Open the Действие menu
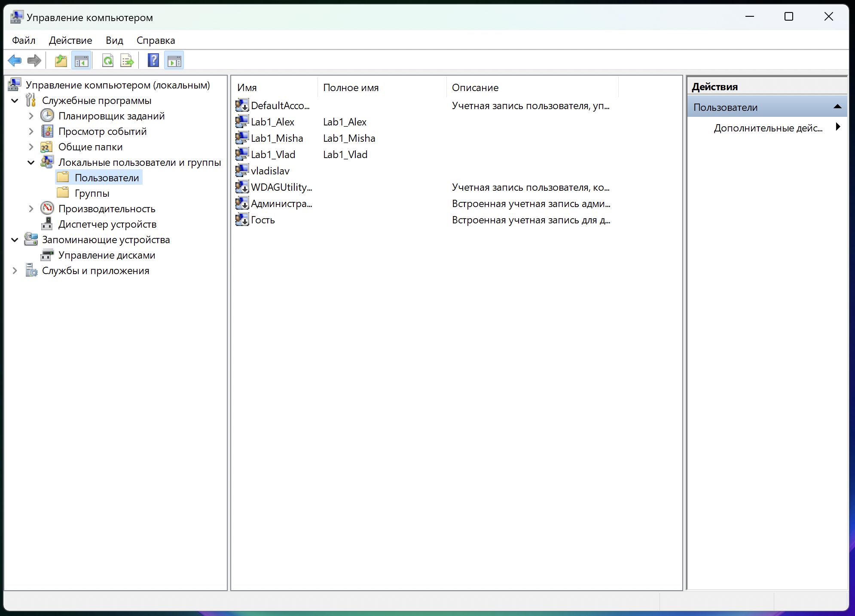The width and height of the screenshot is (855, 616). click(70, 40)
